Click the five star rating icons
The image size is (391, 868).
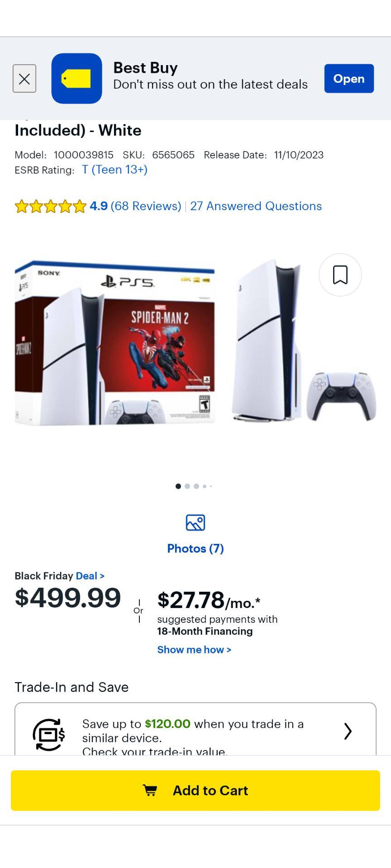tap(50, 206)
